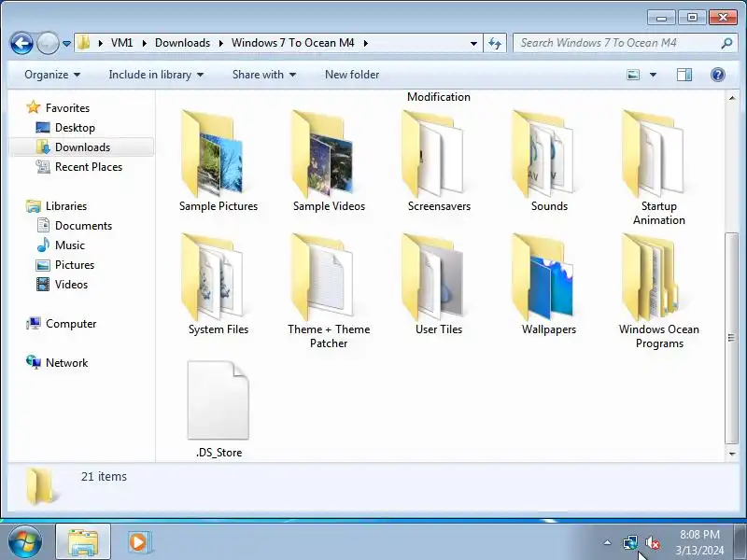Click the Windows Explorer taskbar icon

coord(83,542)
